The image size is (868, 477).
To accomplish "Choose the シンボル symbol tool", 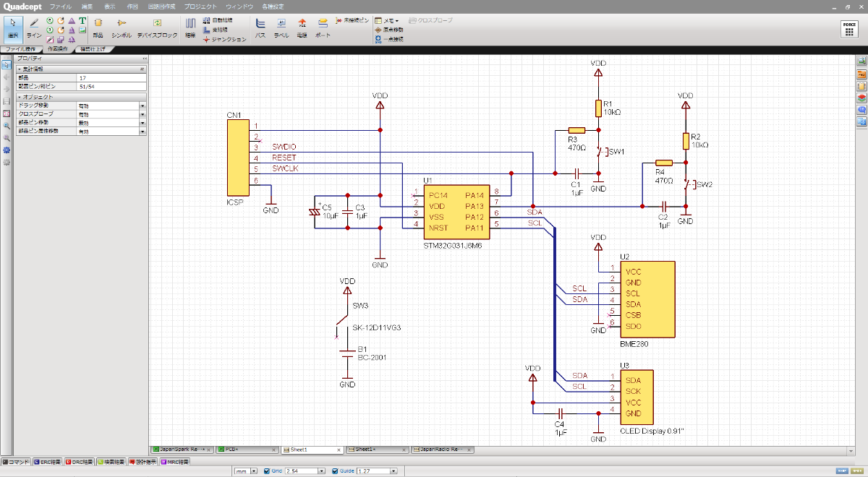I will (122, 27).
